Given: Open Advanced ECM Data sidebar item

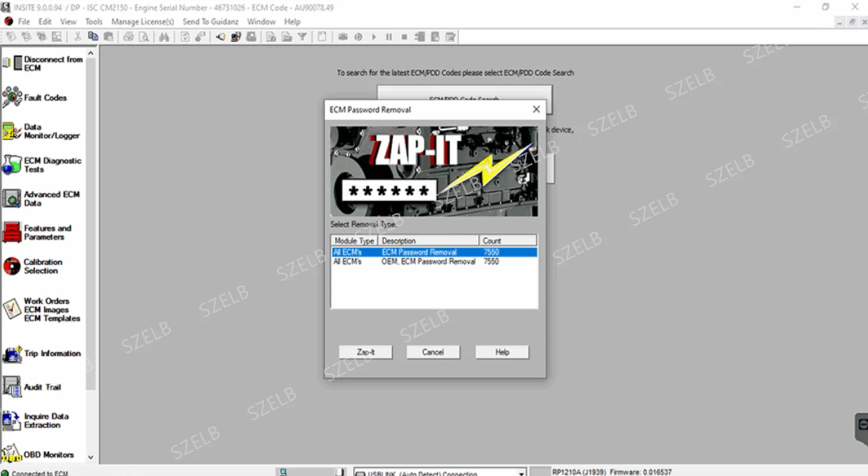Looking at the screenshot, I should click(41, 199).
